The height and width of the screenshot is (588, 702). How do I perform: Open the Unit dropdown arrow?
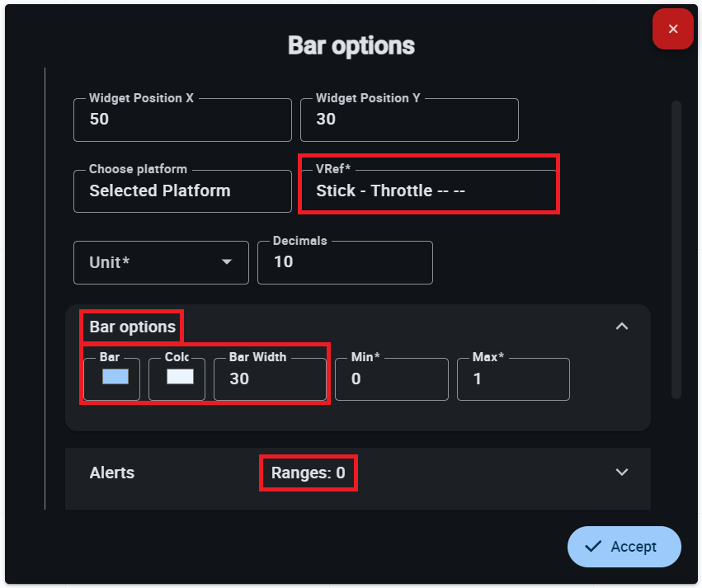coord(227,262)
